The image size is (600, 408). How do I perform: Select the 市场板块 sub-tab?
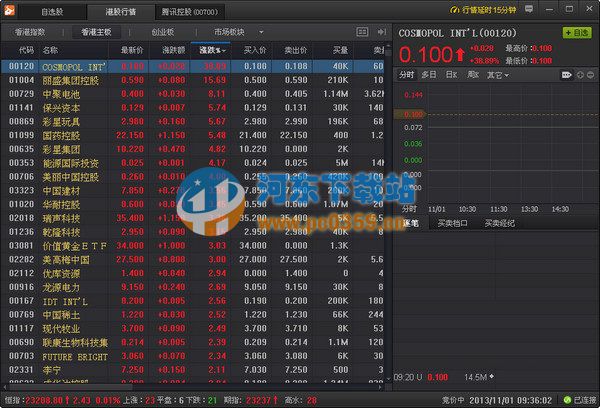[229, 32]
